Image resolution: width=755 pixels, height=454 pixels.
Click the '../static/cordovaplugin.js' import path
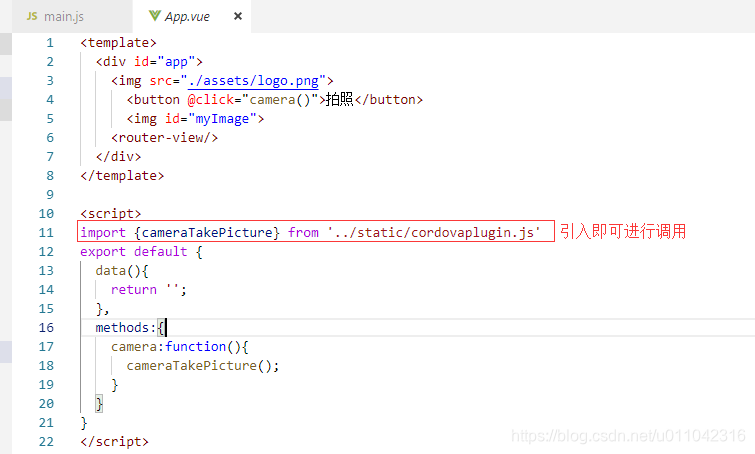click(x=433, y=233)
